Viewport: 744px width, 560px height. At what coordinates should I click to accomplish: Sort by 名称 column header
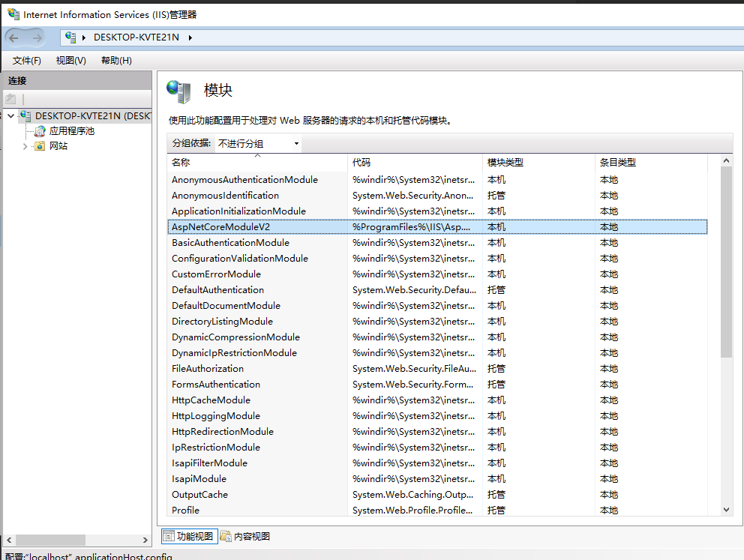(x=257, y=162)
